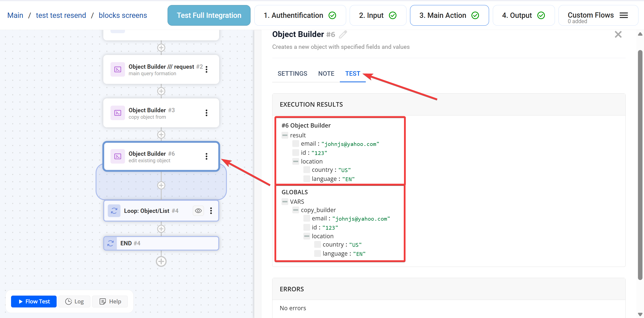Image resolution: width=644 pixels, height=318 pixels.
Task: Collapse the result node in execution results
Action: 285,135
